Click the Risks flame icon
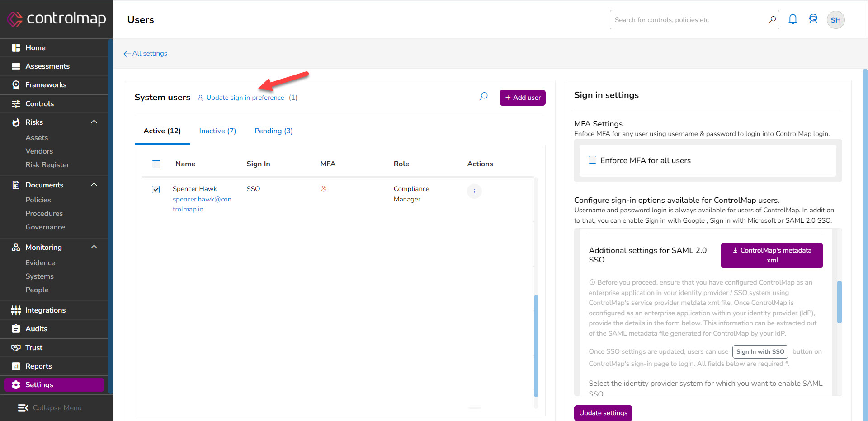Viewport: 868px width, 421px height. coord(16,122)
